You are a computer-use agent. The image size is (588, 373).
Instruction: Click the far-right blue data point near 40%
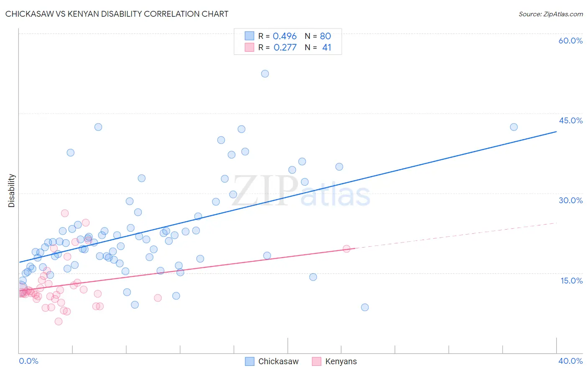[514, 127]
